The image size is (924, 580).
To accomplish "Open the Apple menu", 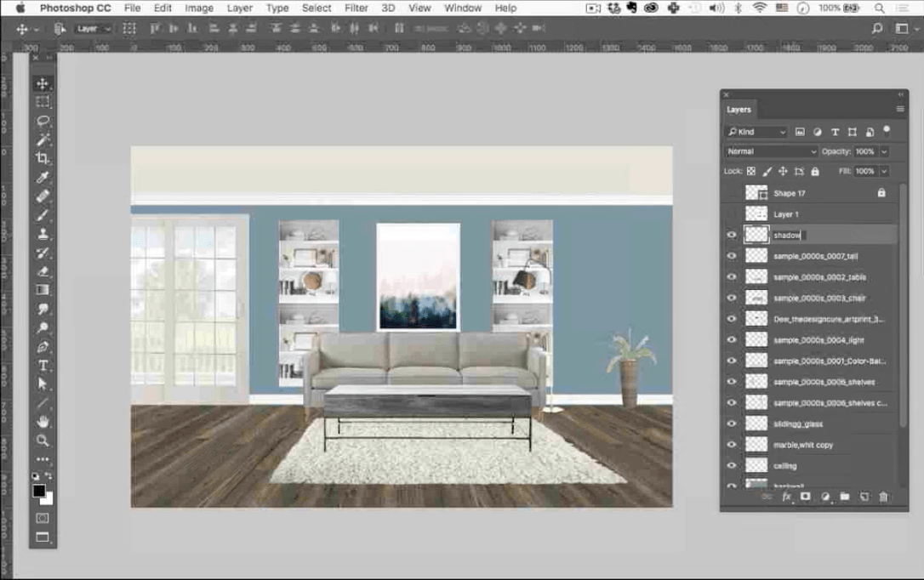I will click(x=20, y=9).
